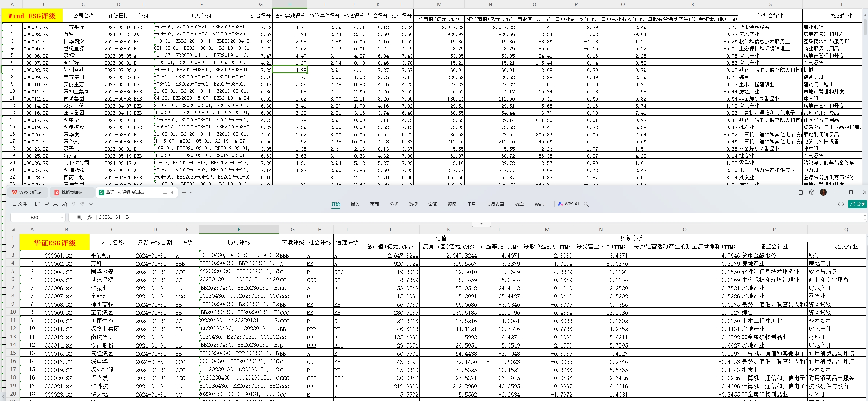Image resolution: width=868 pixels, height=401 pixels.
Task: Click the cloud sync status icon
Action: [x=841, y=204]
